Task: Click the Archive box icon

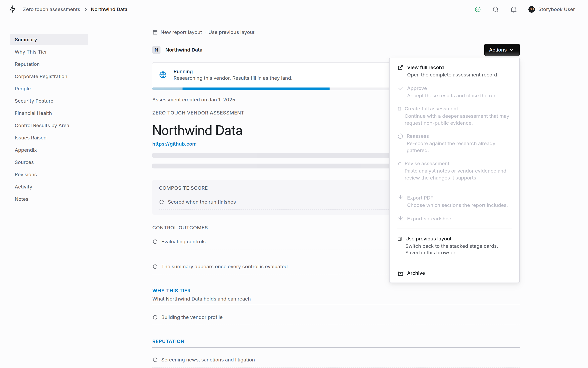Action: click(x=400, y=273)
